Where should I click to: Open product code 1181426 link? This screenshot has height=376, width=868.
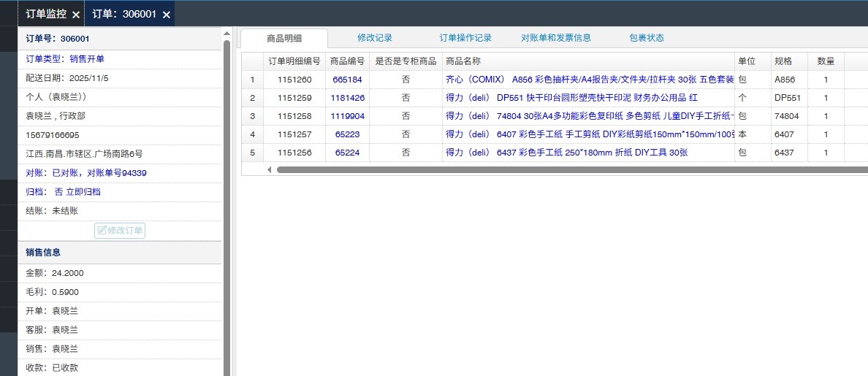(x=347, y=98)
